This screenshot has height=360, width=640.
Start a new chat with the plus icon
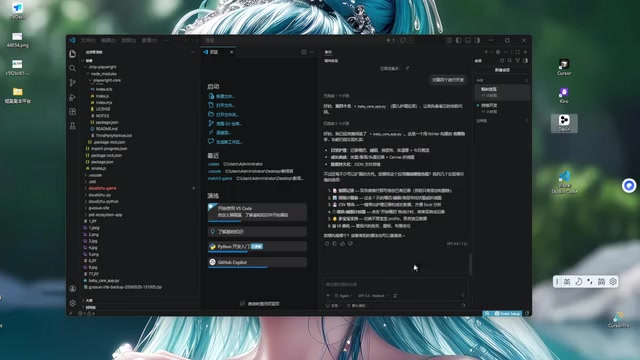486,52
